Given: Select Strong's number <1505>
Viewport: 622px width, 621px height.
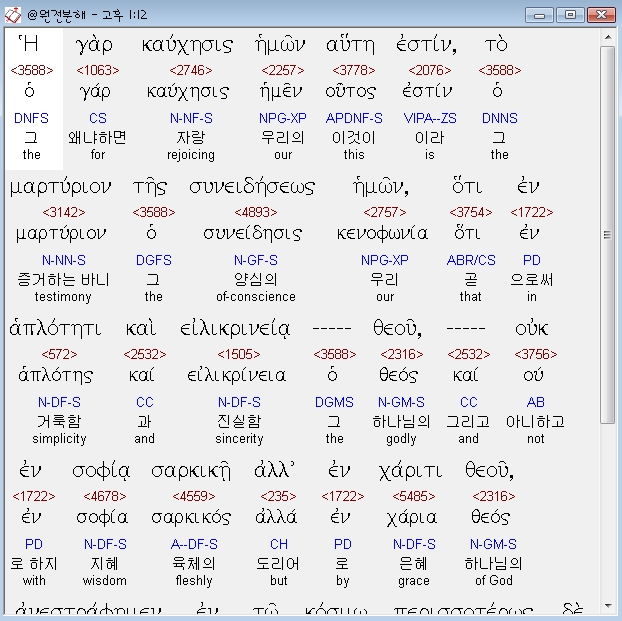Looking at the screenshot, I should tap(239, 354).
